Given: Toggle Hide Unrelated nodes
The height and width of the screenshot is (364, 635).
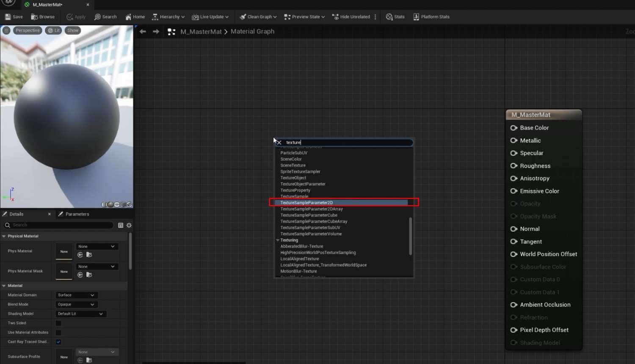Looking at the screenshot, I should coord(351,17).
